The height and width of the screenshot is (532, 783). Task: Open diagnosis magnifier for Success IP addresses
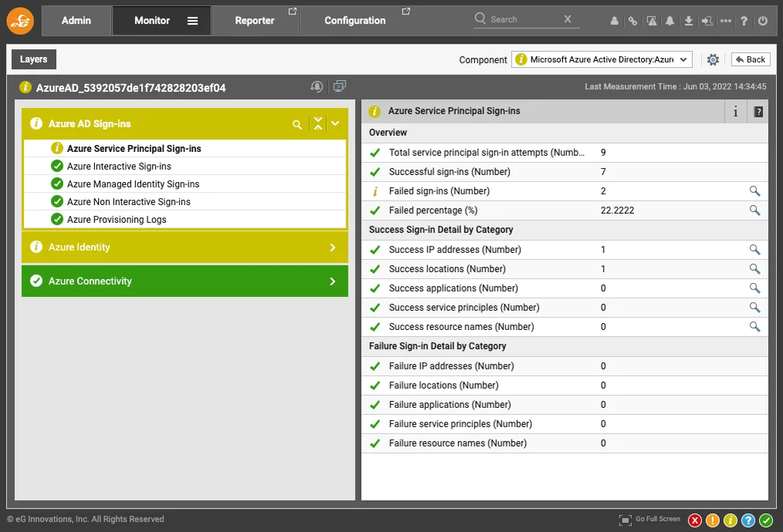(754, 250)
